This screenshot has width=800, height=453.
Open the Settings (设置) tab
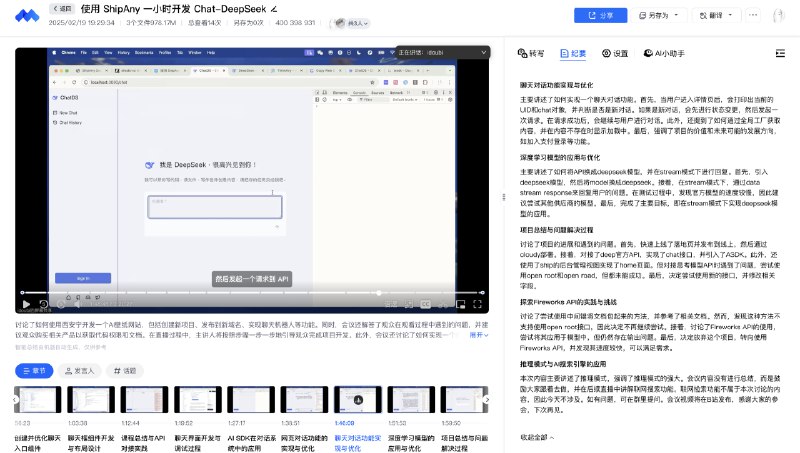pyautogui.click(x=615, y=53)
